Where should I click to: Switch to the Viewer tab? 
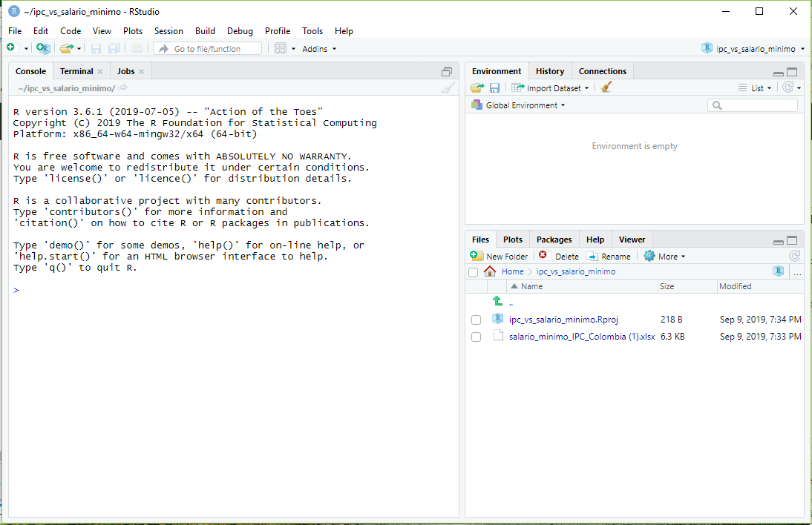click(x=632, y=240)
